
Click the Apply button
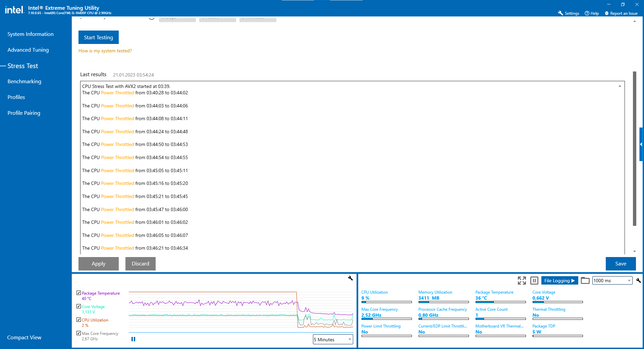98,263
